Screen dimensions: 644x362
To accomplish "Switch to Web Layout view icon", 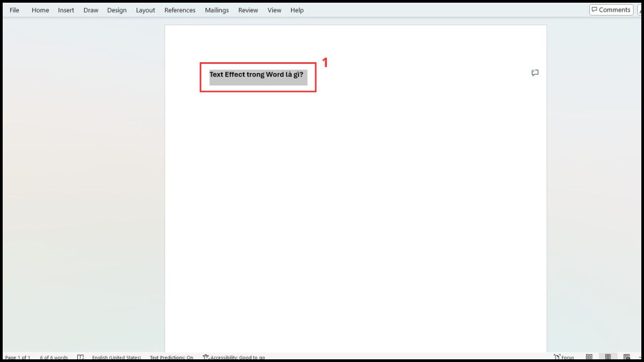I will point(627,358).
